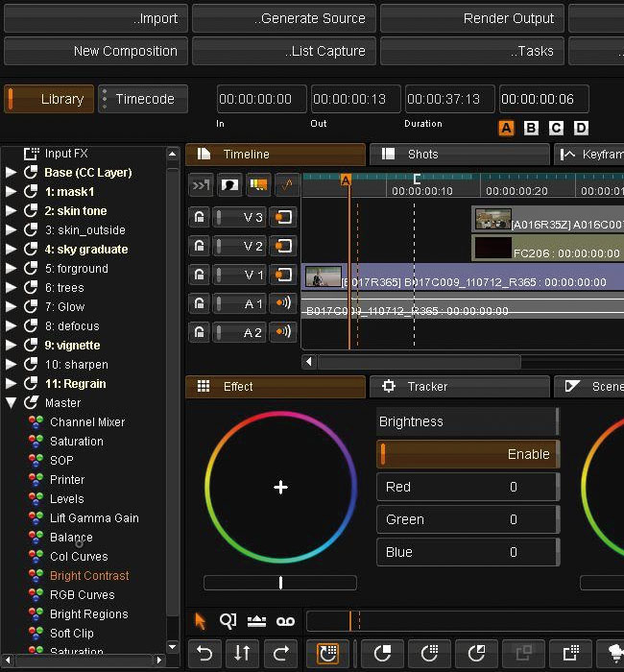Mute the A2 audio track

pos(283,332)
